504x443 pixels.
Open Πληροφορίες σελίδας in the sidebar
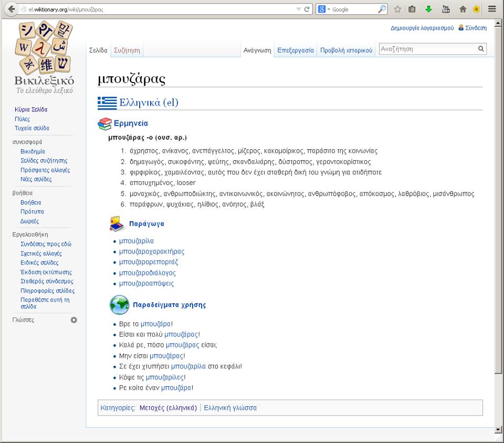point(47,291)
